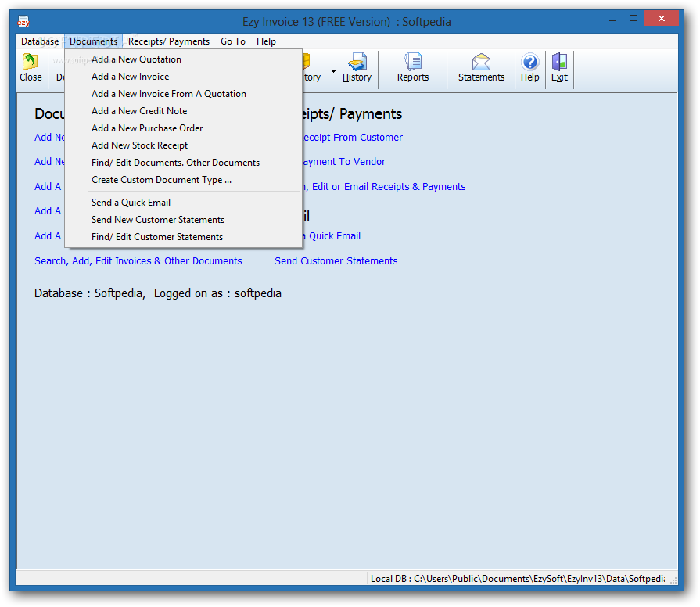Click the Payment To Vendor link

tap(344, 162)
